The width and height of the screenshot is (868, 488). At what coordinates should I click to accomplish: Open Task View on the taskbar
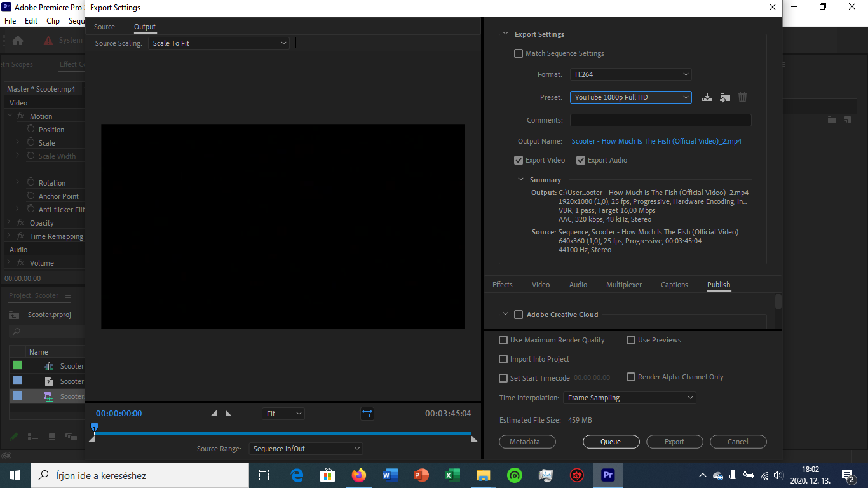point(264,475)
